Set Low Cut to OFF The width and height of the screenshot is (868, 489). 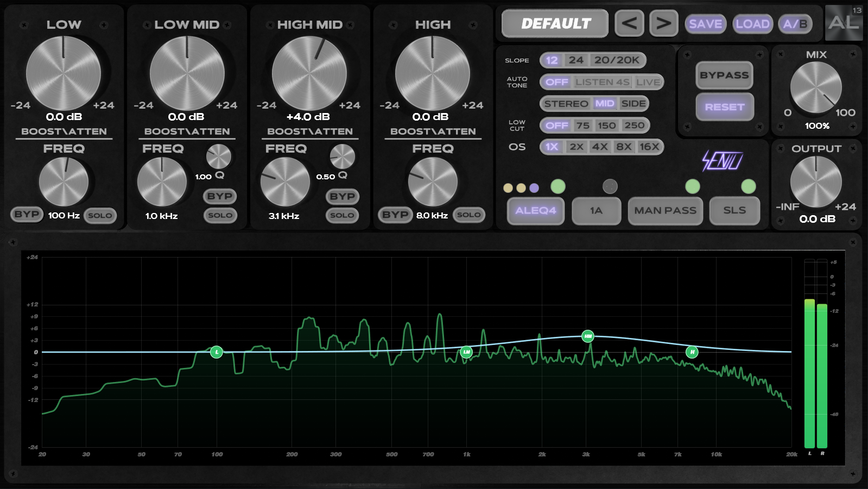(557, 126)
